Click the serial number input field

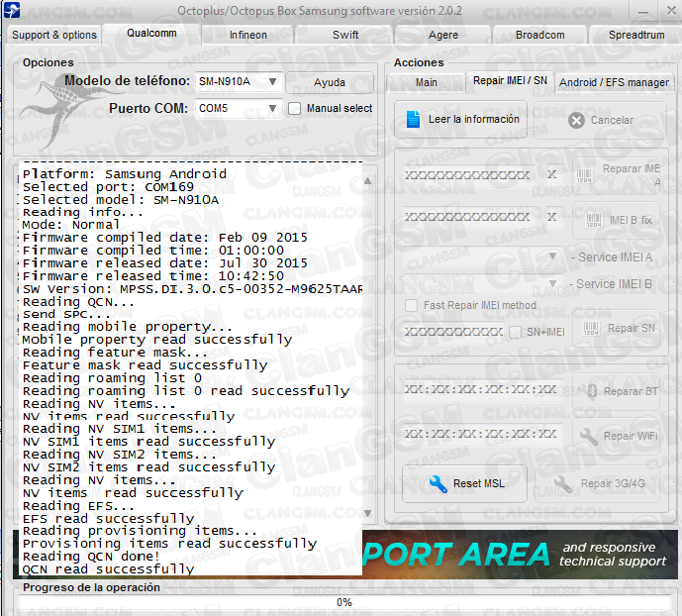pyautogui.click(x=453, y=333)
